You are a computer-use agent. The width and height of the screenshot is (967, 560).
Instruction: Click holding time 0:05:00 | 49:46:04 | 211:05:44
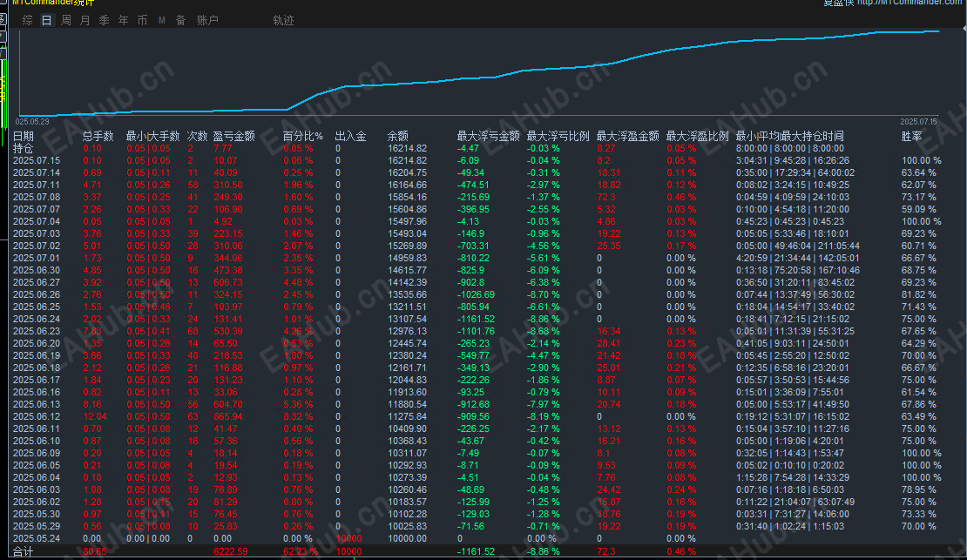coord(798,246)
